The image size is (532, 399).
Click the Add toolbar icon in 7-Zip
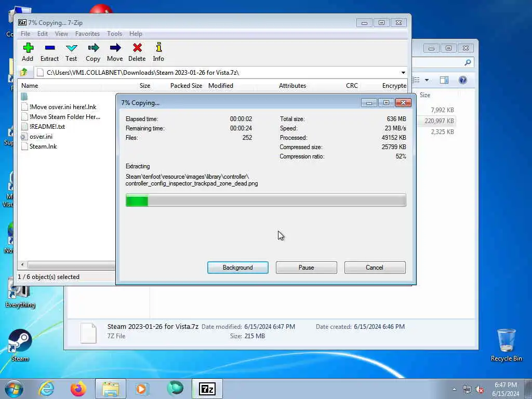pyautogui.click(x=28, y=52)
